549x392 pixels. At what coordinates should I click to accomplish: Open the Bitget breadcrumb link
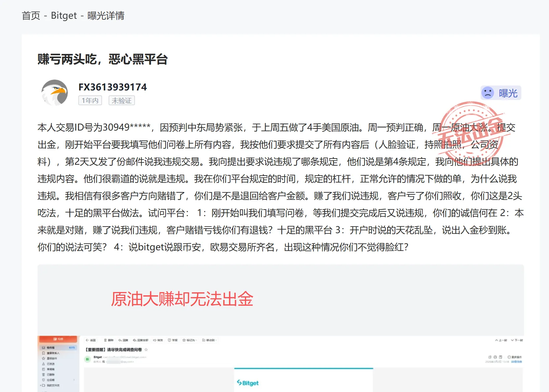click(x=64, y=15)
